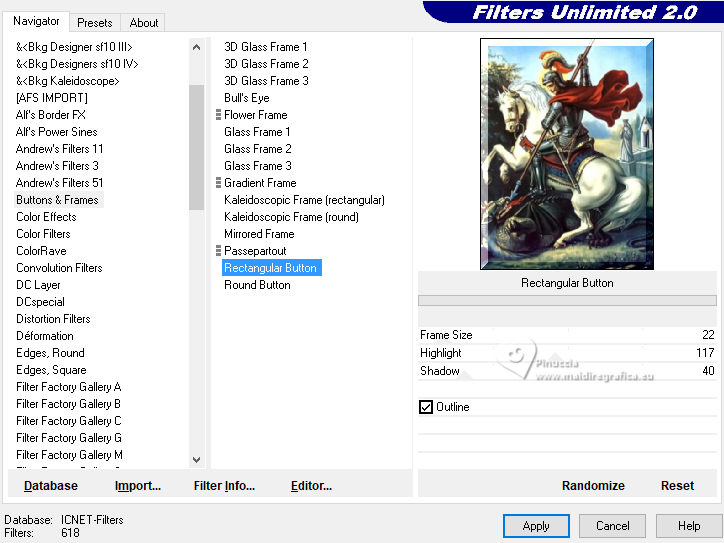Select the 3D Glass Frame 1 filter

[x=265, y=47]
